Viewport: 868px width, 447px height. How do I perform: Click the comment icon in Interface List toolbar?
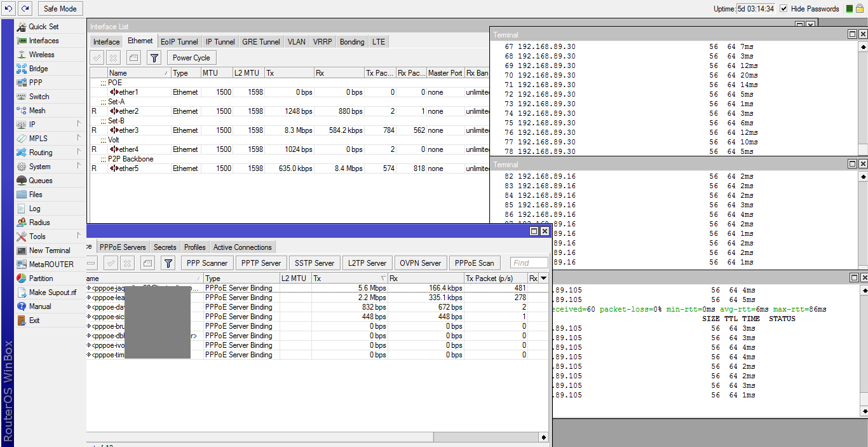(x=133, y=58)
